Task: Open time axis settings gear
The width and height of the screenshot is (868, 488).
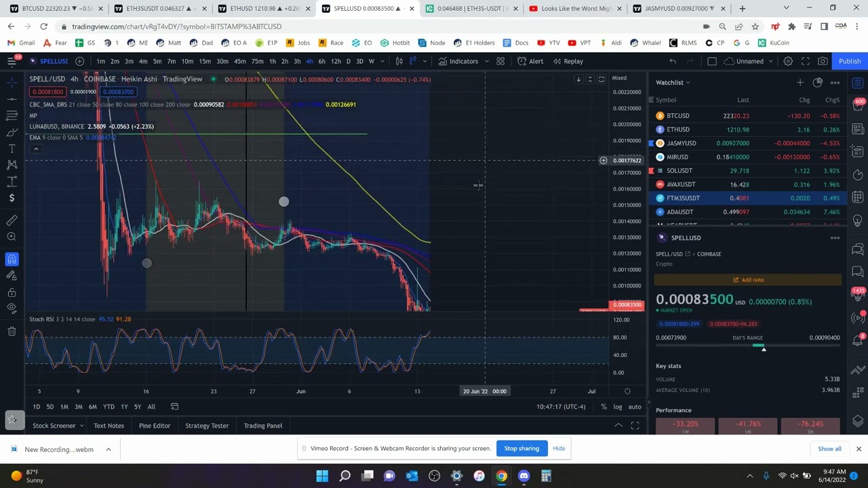Action: click(627, 391)
